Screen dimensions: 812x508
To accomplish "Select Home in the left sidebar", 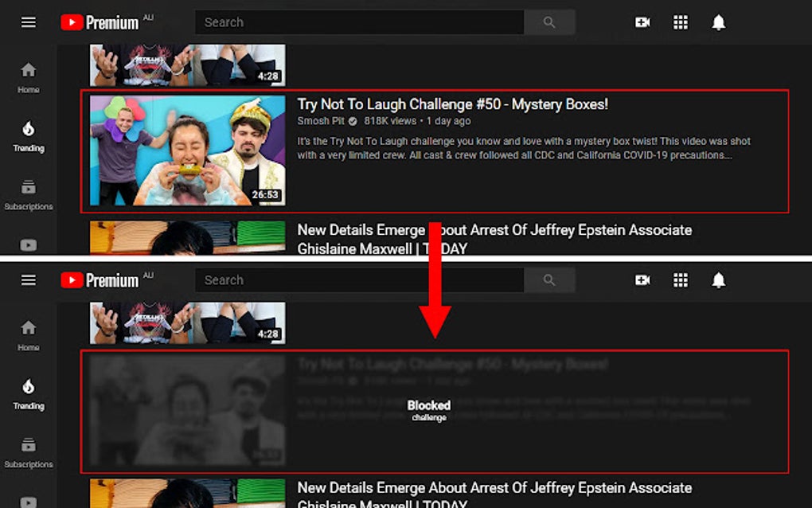I will (28, 77).
